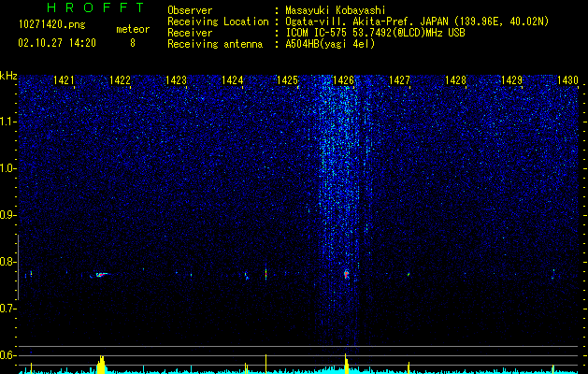Click the kHz axis unit label
The width and height of the screenshot is (588, 374).
[8, 76]
